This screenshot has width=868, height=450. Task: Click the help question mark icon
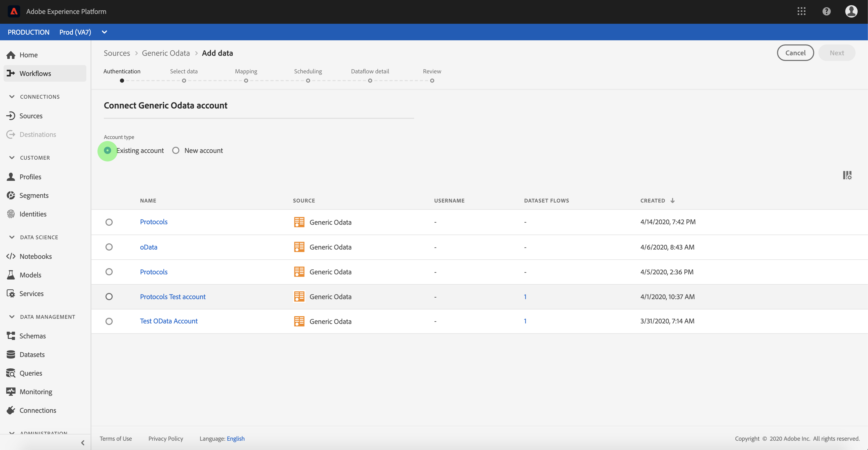point(826,11)
